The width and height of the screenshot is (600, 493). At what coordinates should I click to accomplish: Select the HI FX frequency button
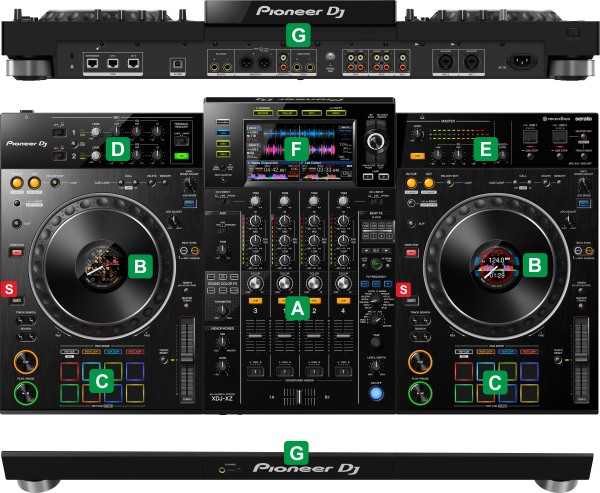coord(388,284)
